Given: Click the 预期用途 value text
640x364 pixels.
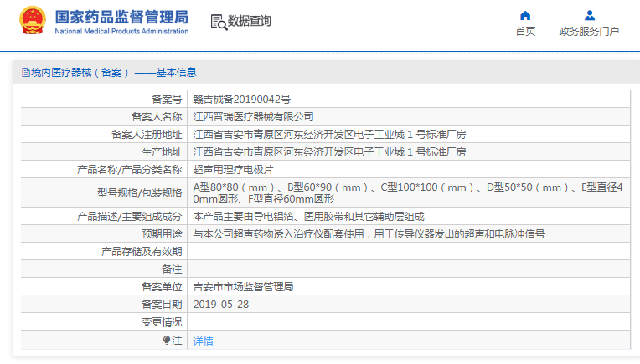Looking at the screenshot, I should (x=369, y=234).
